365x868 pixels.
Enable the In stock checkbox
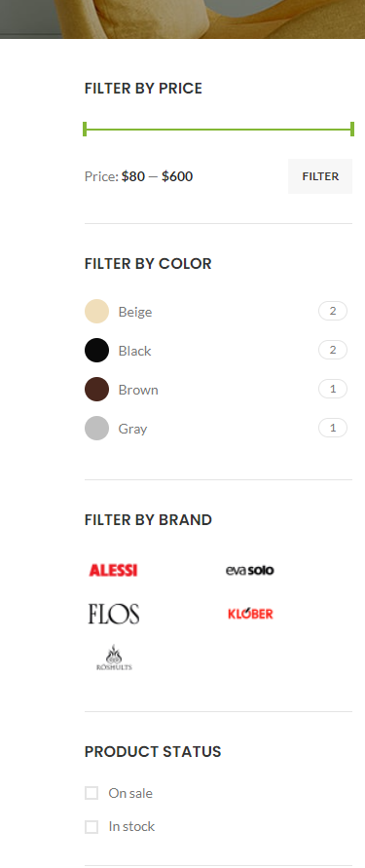click(x=91, y=826)
